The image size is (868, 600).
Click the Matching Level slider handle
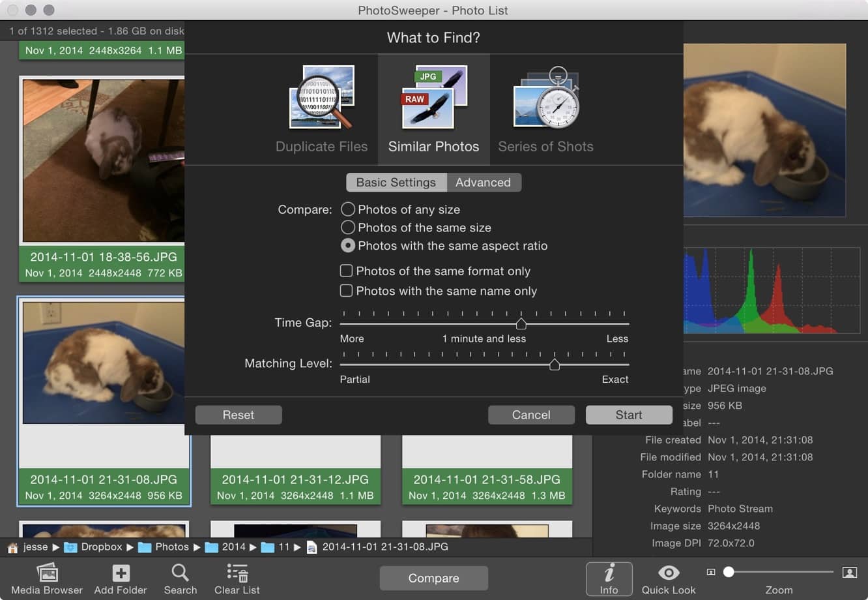click(555, 364)
